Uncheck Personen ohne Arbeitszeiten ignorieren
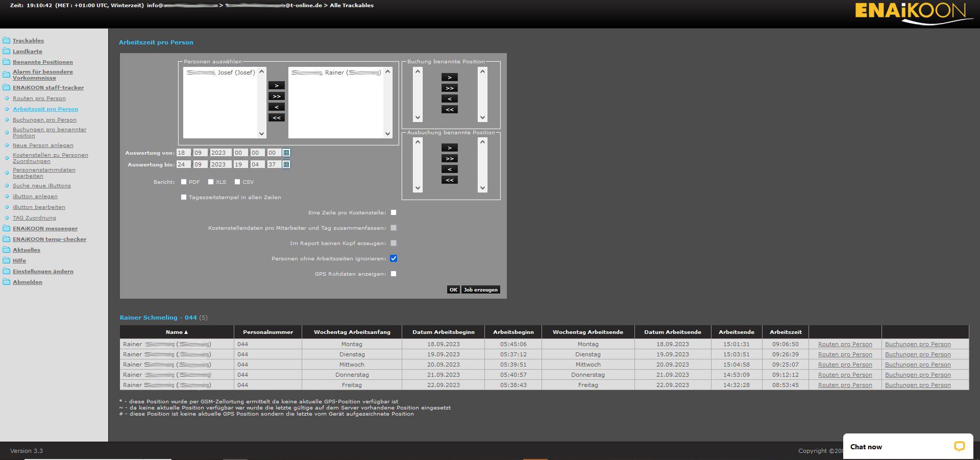 point(394,258)
